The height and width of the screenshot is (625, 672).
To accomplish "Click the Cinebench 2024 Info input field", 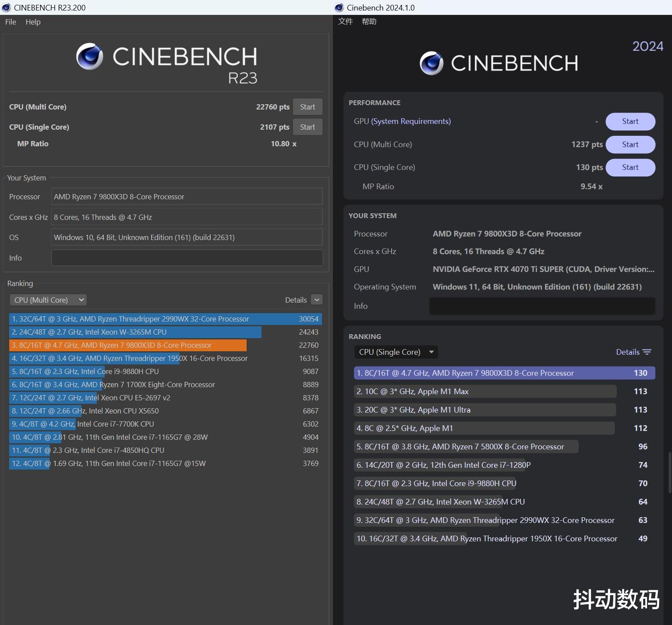I will pos(542,306).
